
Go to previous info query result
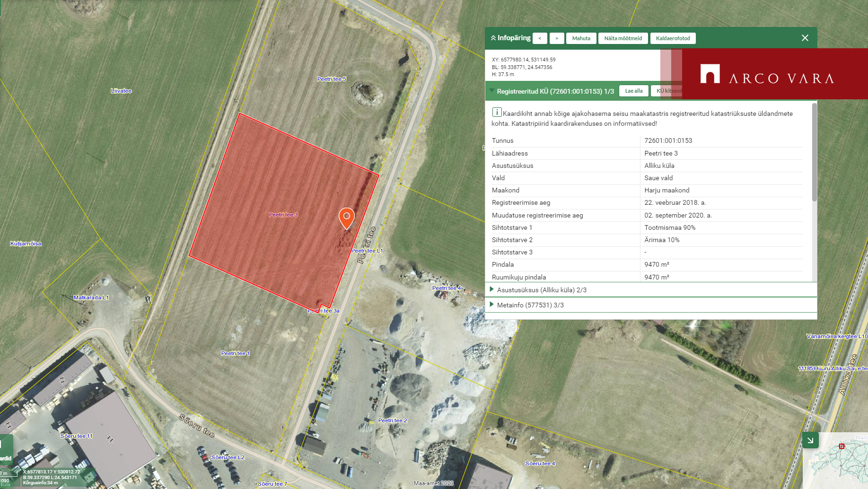(x=540, y=38)
